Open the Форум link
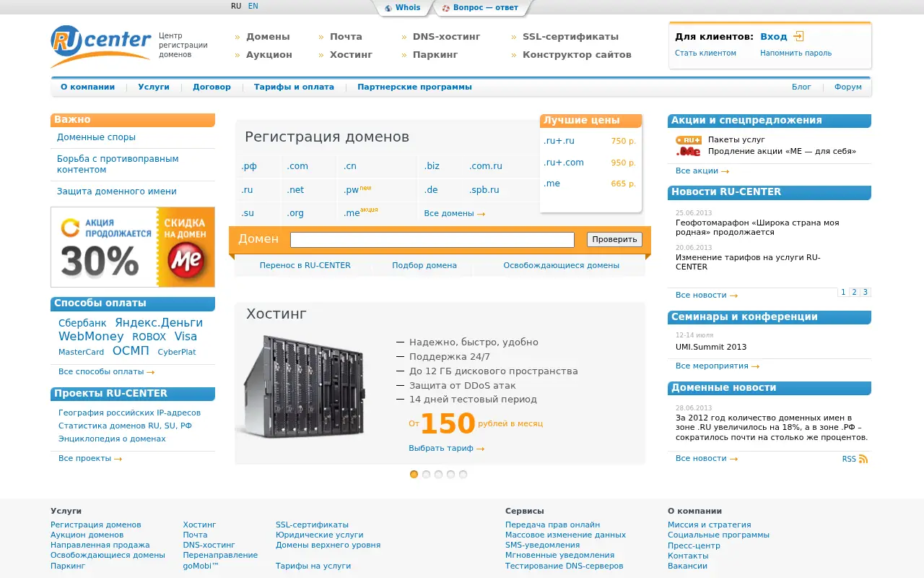Screen dimensions: 924x578 848,87
